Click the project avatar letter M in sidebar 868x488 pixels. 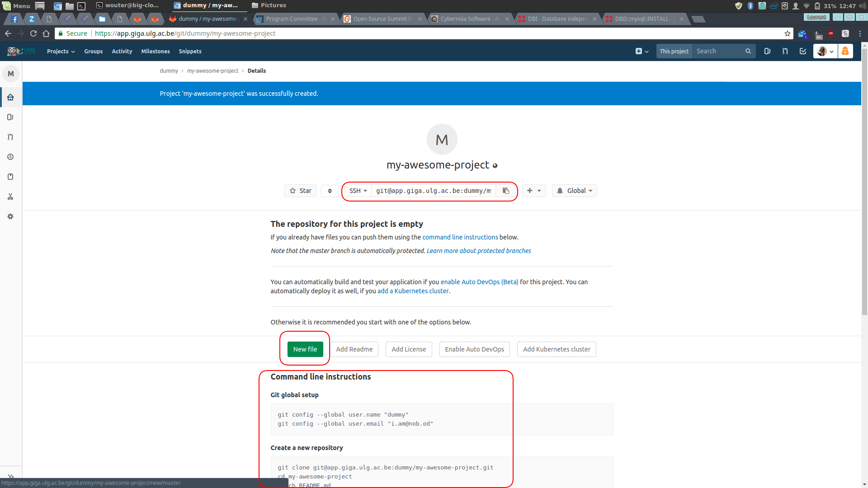pos(11,74)
